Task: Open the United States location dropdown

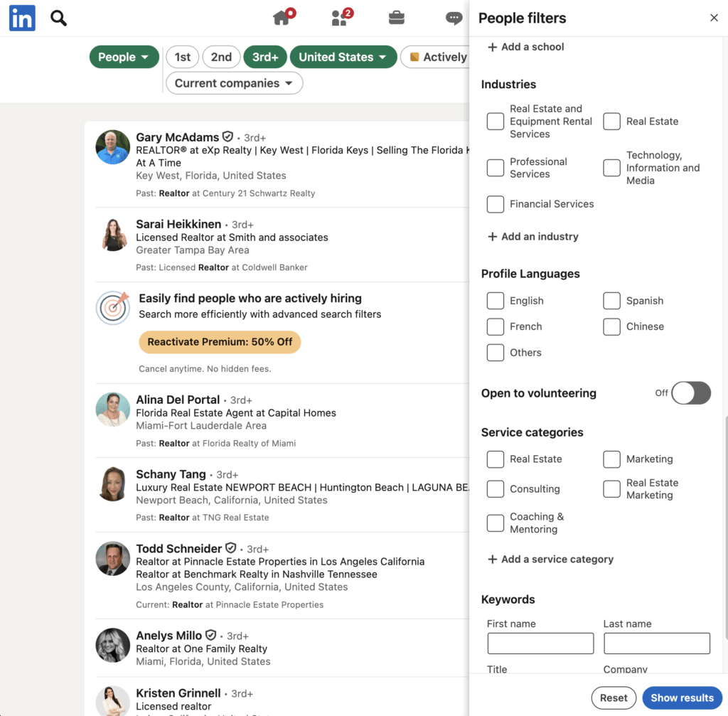Action: point(343,57)
